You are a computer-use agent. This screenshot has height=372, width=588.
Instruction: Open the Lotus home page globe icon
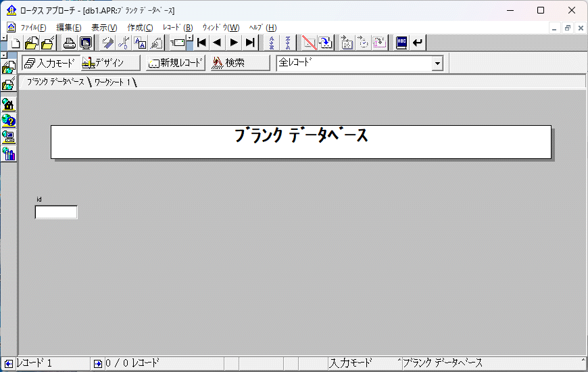pos(9,104)
